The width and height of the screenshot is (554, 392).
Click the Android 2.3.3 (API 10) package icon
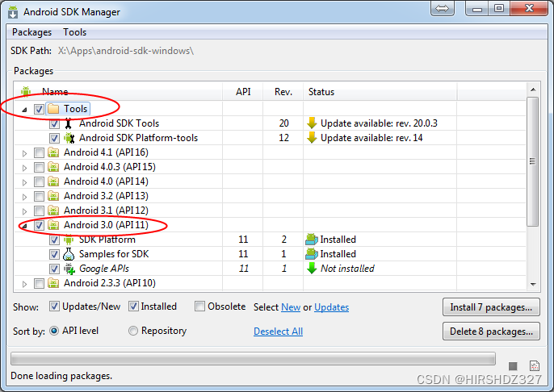coord(53,283)
